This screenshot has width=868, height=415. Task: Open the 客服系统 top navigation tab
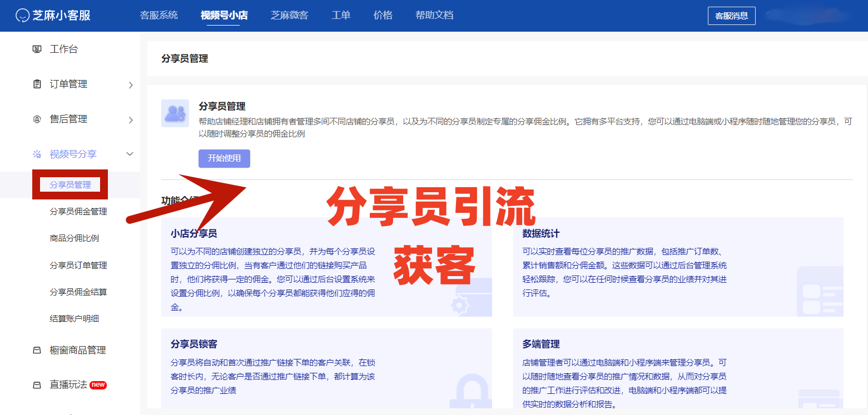(159, 16)
